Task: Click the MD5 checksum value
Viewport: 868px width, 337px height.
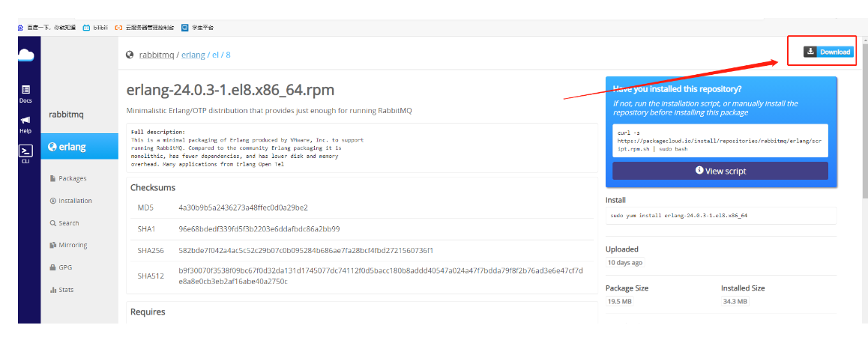Action: 243,207
